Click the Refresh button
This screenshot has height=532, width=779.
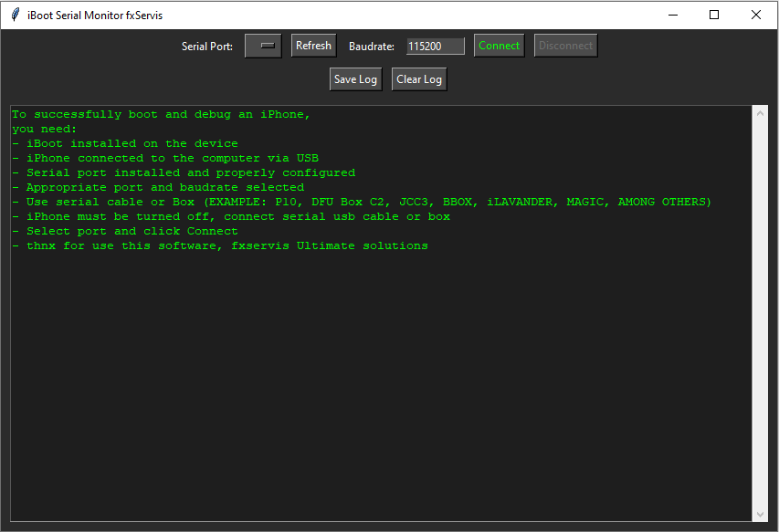point(313,45)
